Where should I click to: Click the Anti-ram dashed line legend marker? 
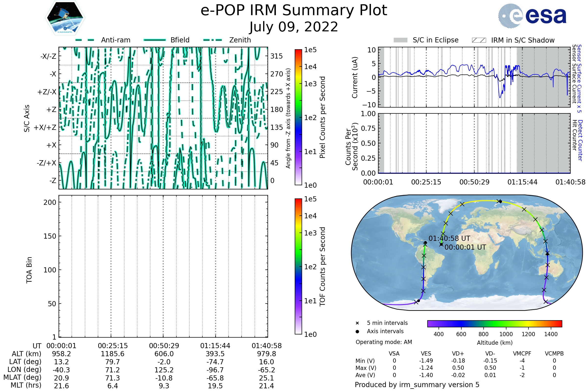pyautogui.click(x=85, y=40)
